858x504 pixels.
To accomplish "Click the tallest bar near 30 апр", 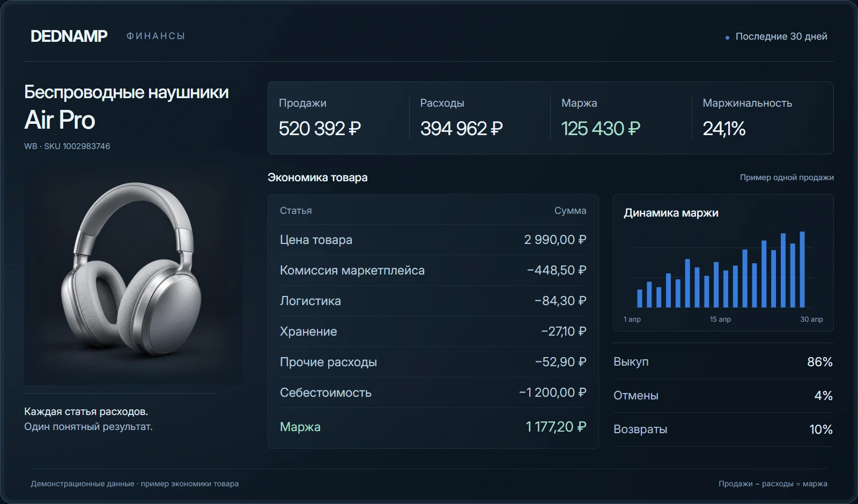I will 802,269.
